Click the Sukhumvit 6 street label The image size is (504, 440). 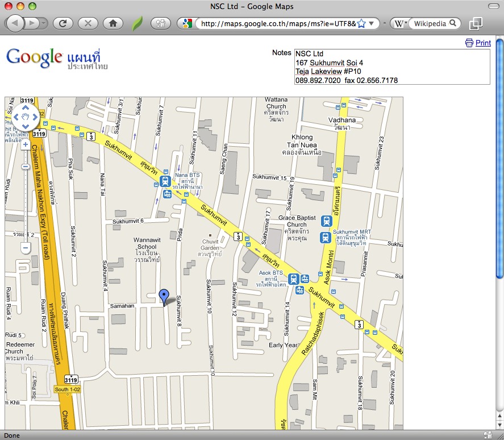tap(128, 221)
